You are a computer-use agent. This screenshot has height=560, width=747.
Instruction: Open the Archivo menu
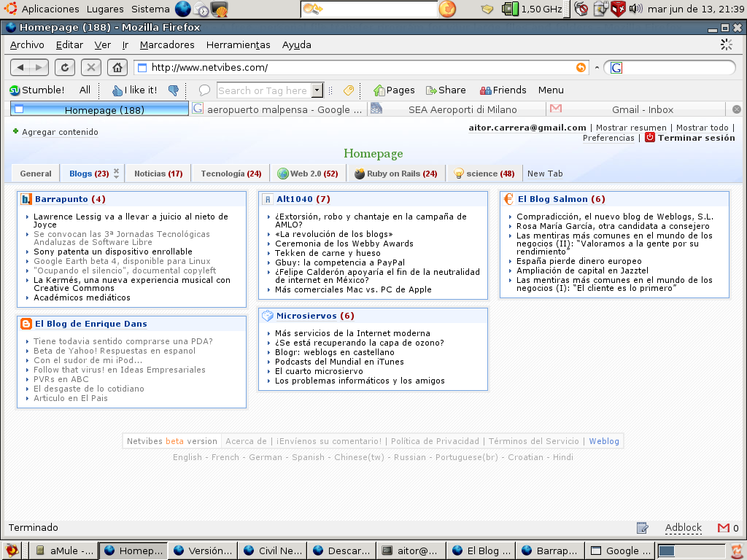pos(27,44)
